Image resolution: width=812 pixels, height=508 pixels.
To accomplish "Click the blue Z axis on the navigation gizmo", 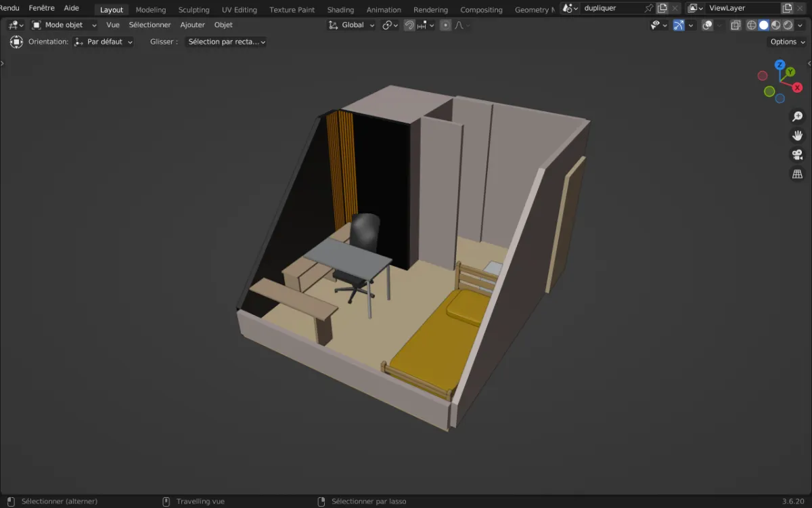I will click(x=780, y=65).
